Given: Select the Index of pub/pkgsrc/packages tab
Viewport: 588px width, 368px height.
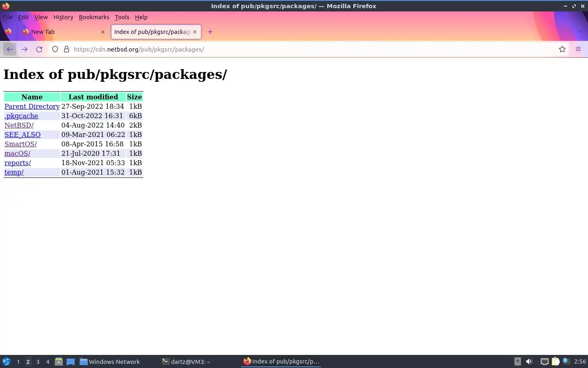Looking at the screenshot, I should (x=156, y=32).
